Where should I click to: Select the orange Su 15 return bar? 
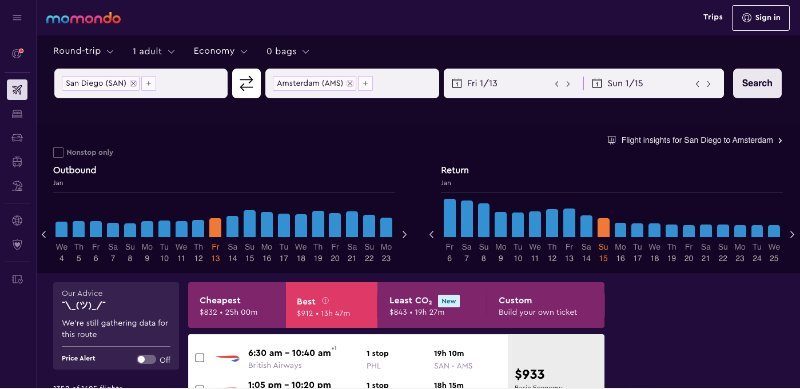pyautogui.click(x=604, y=228)
